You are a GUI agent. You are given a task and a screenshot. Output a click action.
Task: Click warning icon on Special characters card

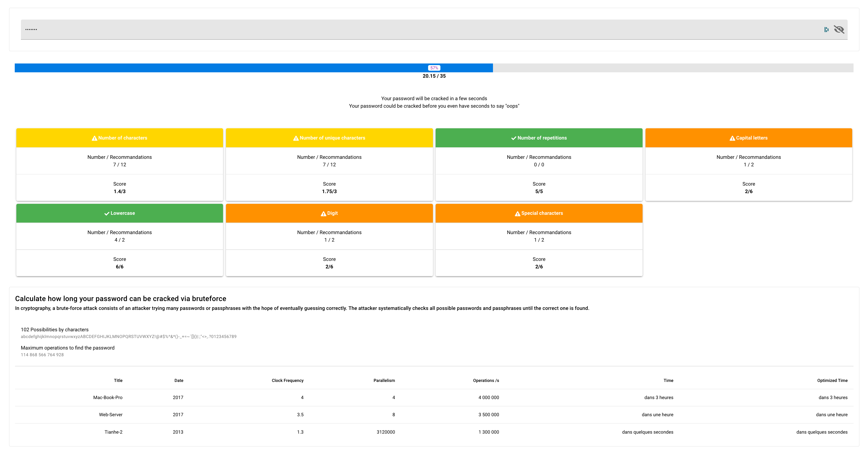[517, 213]
